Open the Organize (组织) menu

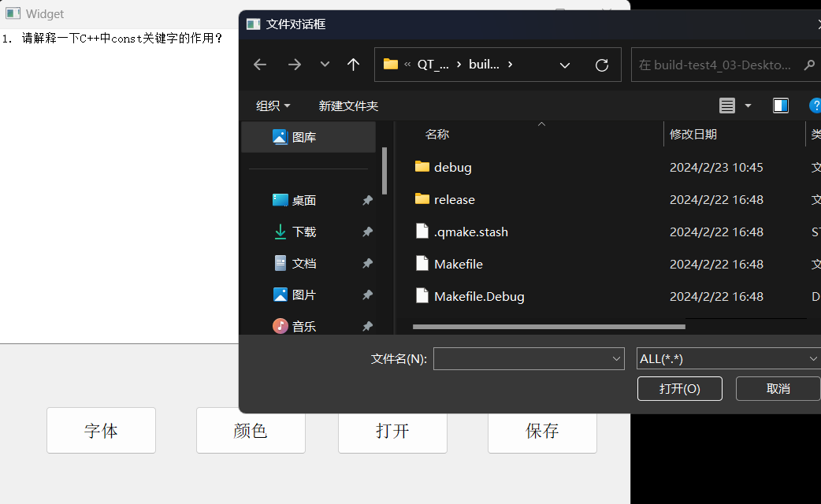273,106
